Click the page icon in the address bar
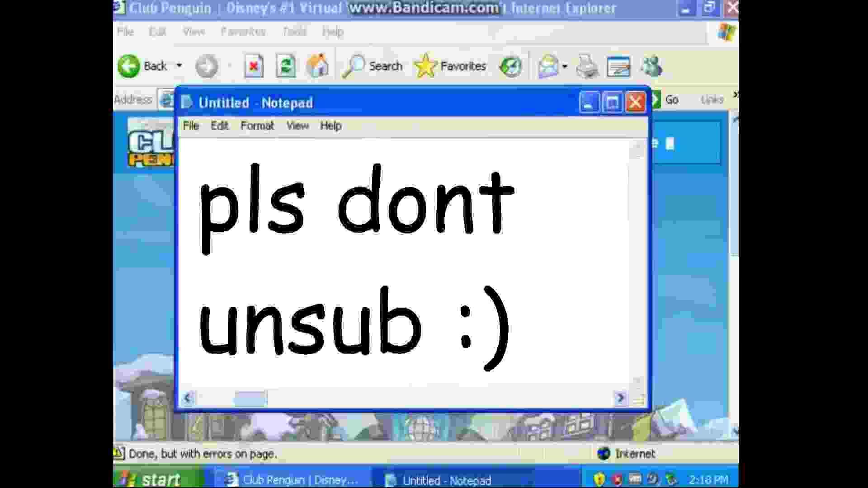 (x=166, y=99)
